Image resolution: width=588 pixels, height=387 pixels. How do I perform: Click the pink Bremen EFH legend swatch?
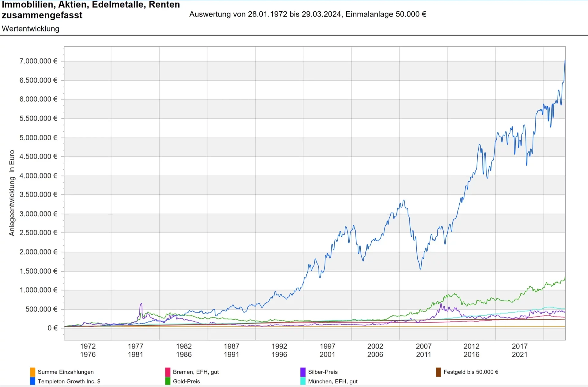tap(168, 372)
